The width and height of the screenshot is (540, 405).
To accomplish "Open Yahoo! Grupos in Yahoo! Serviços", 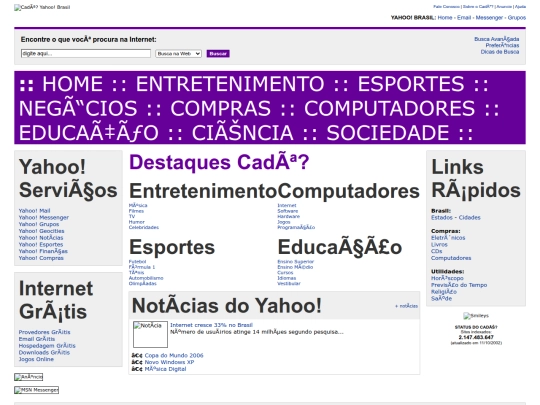I will [39, 224].
